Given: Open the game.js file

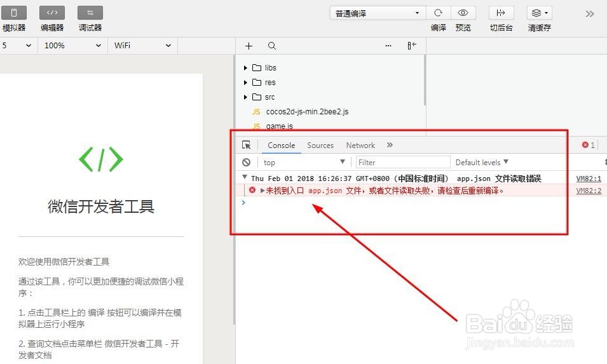Looking at the screenshot, I should [x=279, y=126].
